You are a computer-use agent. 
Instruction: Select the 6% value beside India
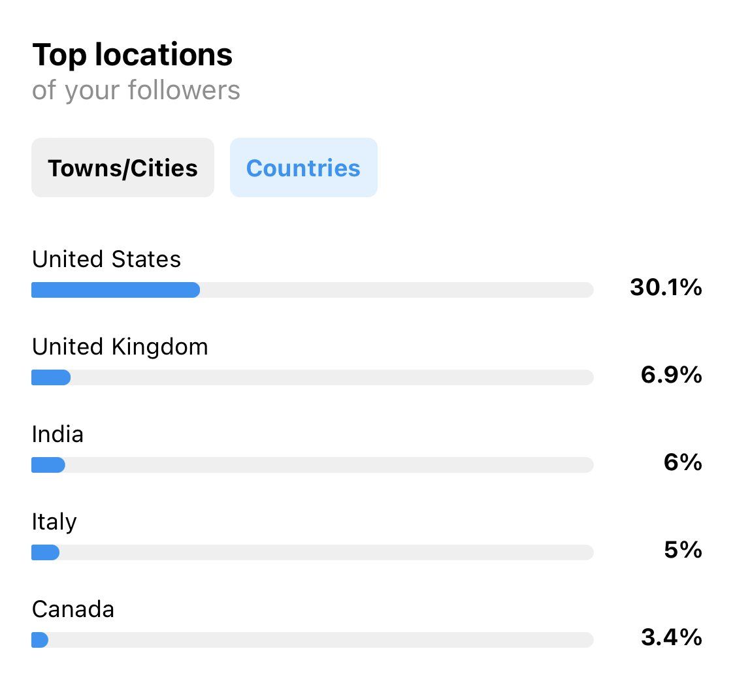pos(683,462)
